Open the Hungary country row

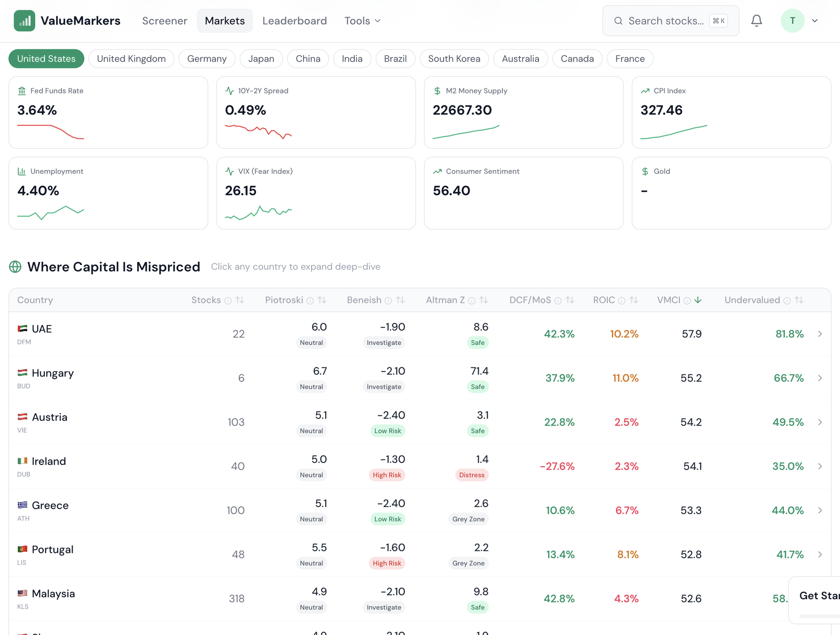click(53, 373)
